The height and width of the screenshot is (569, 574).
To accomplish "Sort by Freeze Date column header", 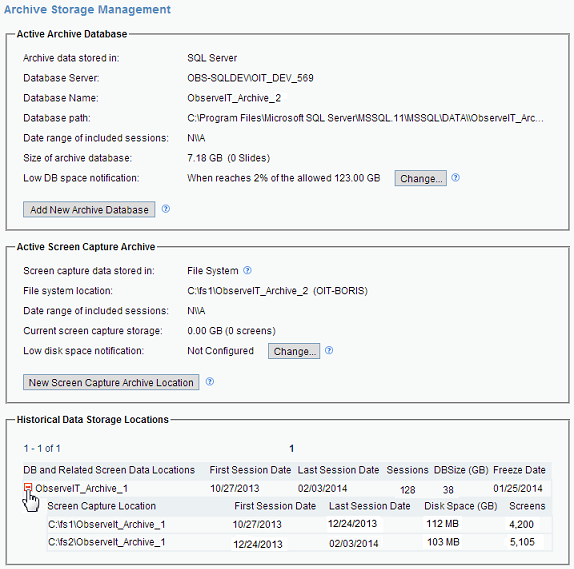I will pos(519,470).
